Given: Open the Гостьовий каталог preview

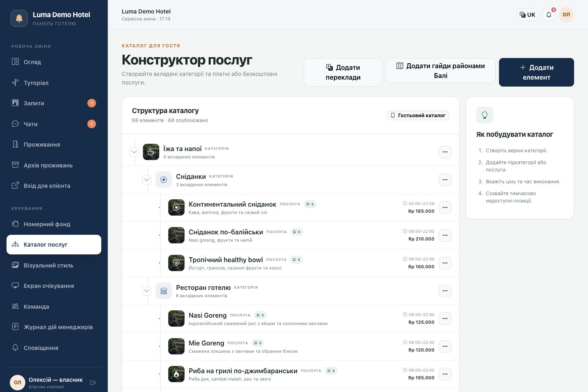Looking at the screenshot, I should pos(418,116).
